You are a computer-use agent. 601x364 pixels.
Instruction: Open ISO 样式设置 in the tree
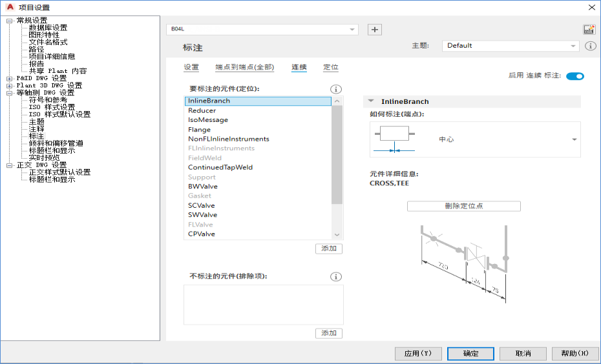(x=52, y=108)
